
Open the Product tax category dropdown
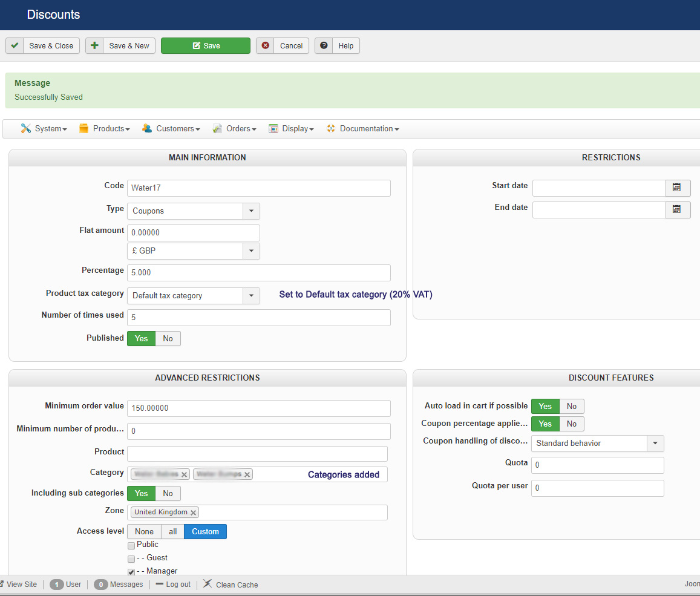[x=194, y=295]
